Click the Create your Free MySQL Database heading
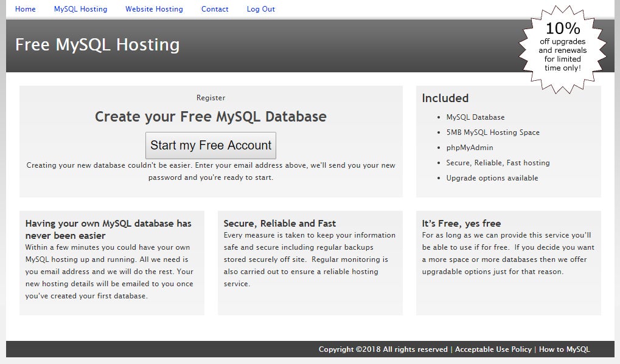 (x=211, y=117)
